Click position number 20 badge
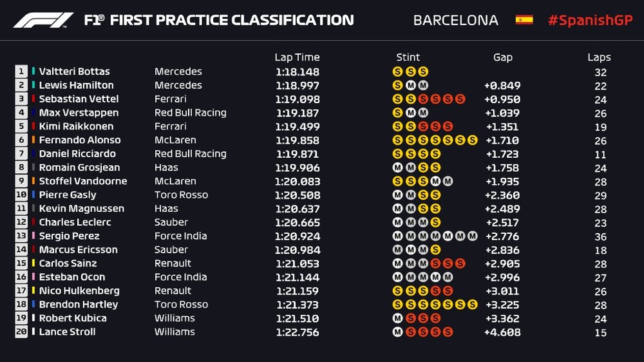The width and height of the screenshot is (644, 362). click(x=21, y=332)
